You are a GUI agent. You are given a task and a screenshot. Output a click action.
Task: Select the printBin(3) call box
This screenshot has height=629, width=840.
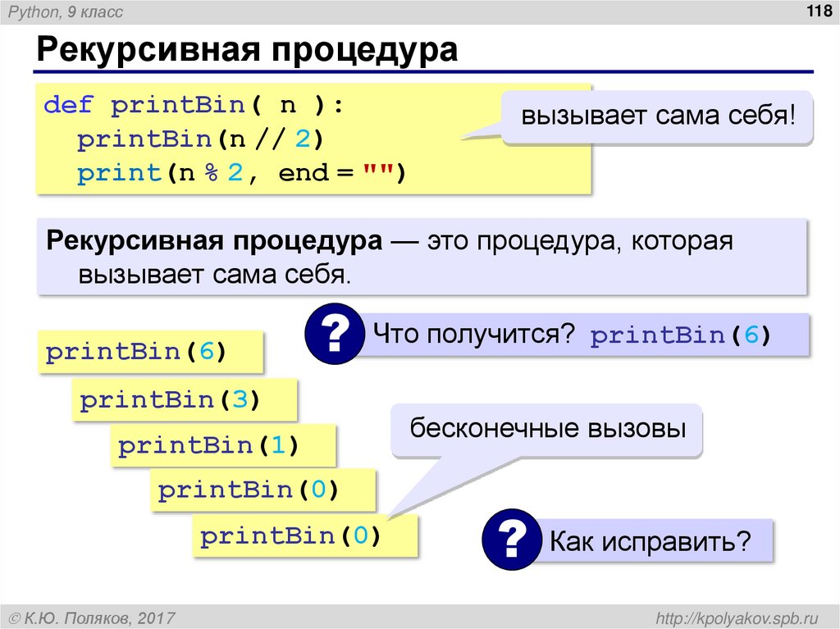(x=185, y=399)
